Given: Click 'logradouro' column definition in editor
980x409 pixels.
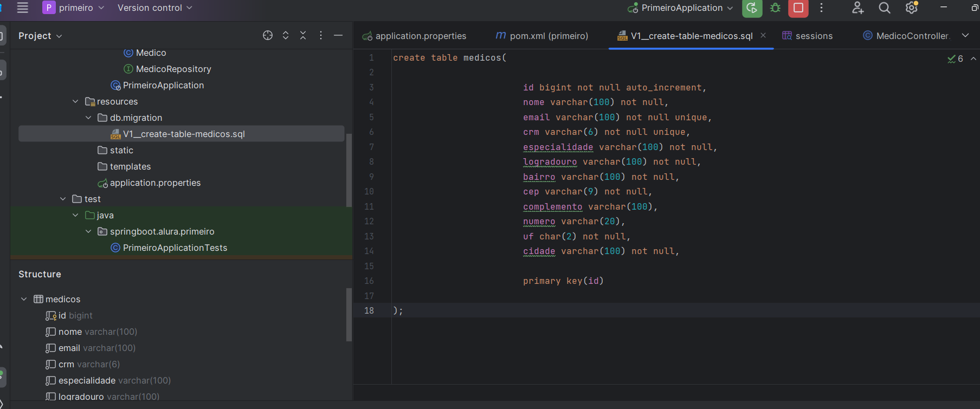Looking at the screenshot, I should click(x=612, y=161).
